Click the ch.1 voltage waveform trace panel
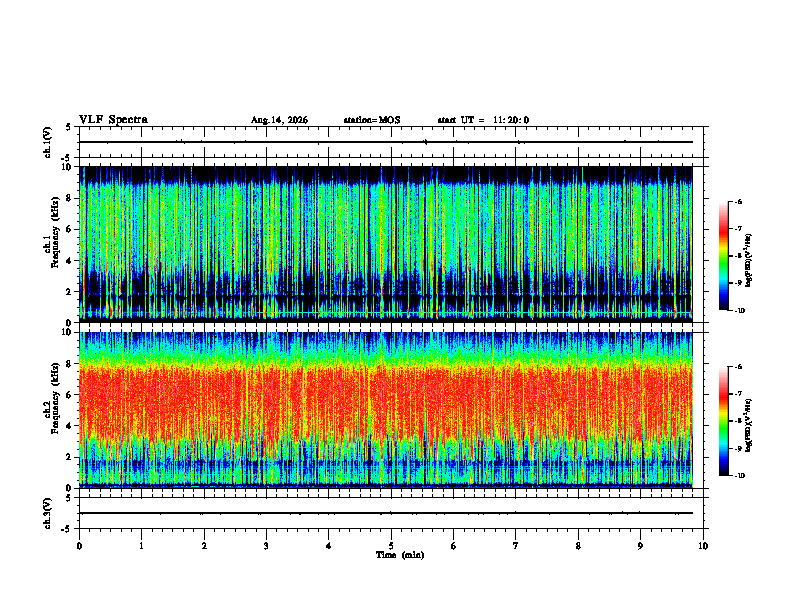Viewport: 792px width, 612px height. pyautogui.click(x=391, y=142)
